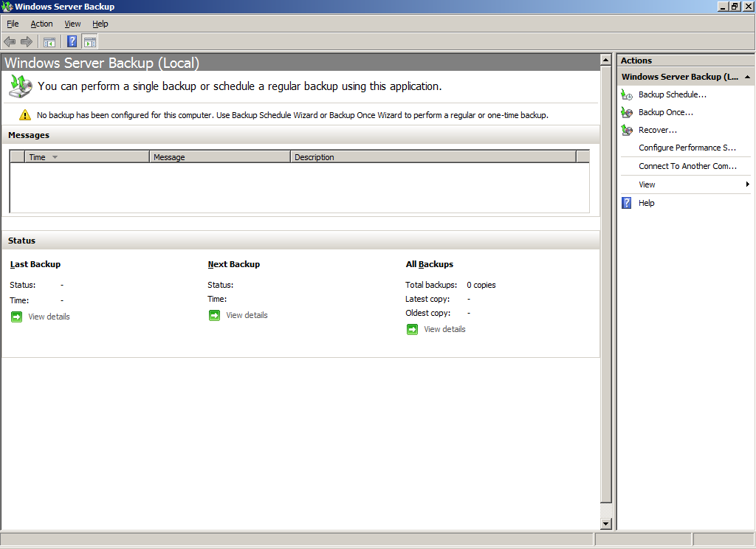Click Configure Performance Settings

[x=687, y=148]
